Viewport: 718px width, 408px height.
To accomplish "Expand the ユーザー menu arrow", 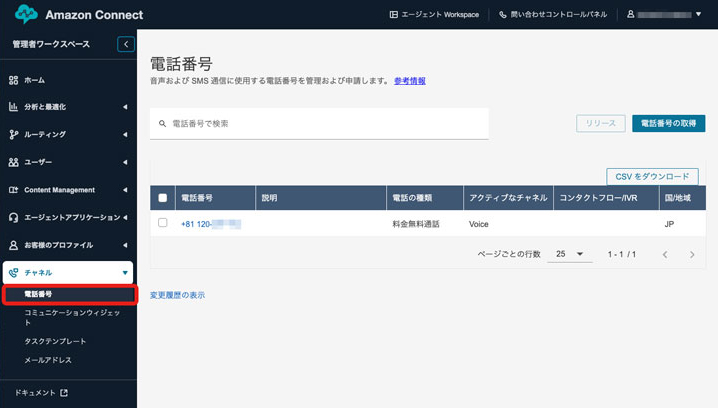I will click(x=125, y=162).
